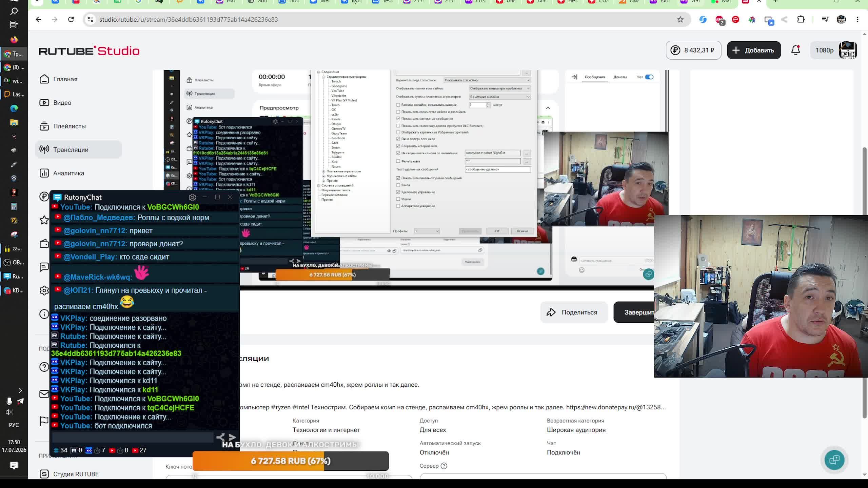Screen dimensions: 868x488
Task: Open Плейлисты in the sidebar
Action: coord(62,126)
